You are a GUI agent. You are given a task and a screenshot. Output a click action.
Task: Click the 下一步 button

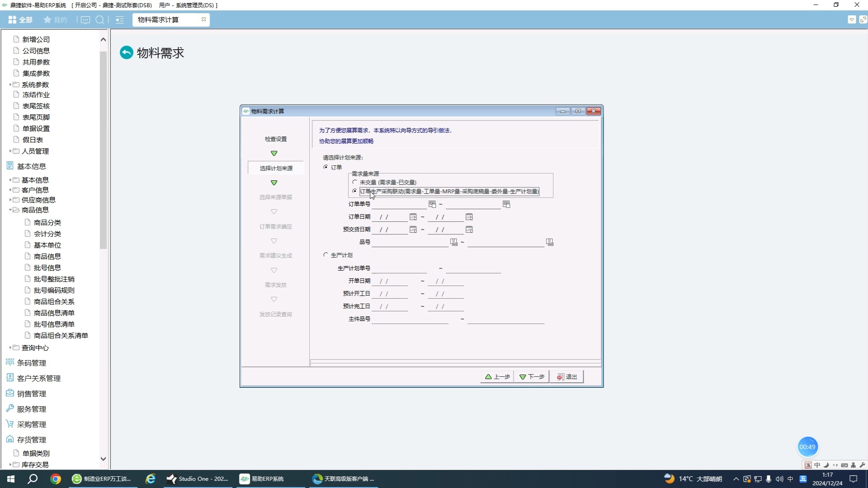pos(532,377)
